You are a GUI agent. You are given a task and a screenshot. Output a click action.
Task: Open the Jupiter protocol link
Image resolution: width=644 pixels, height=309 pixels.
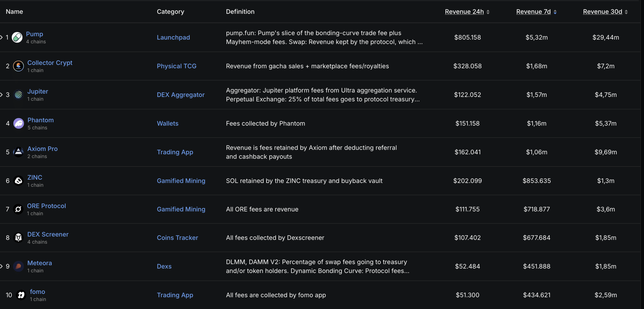[38, 91]
